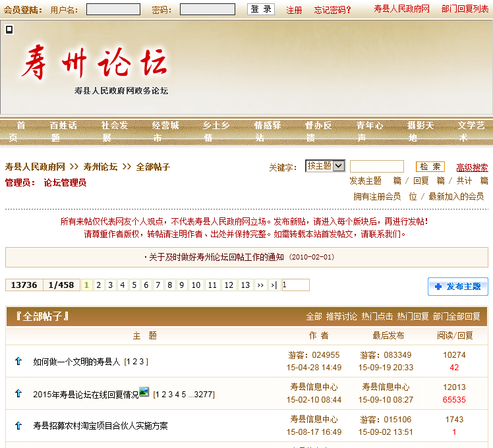Open 情感驿站 navigation item
Image resolution: width=493 pixels, height=448 pixels.
click(x=268, y=131)
